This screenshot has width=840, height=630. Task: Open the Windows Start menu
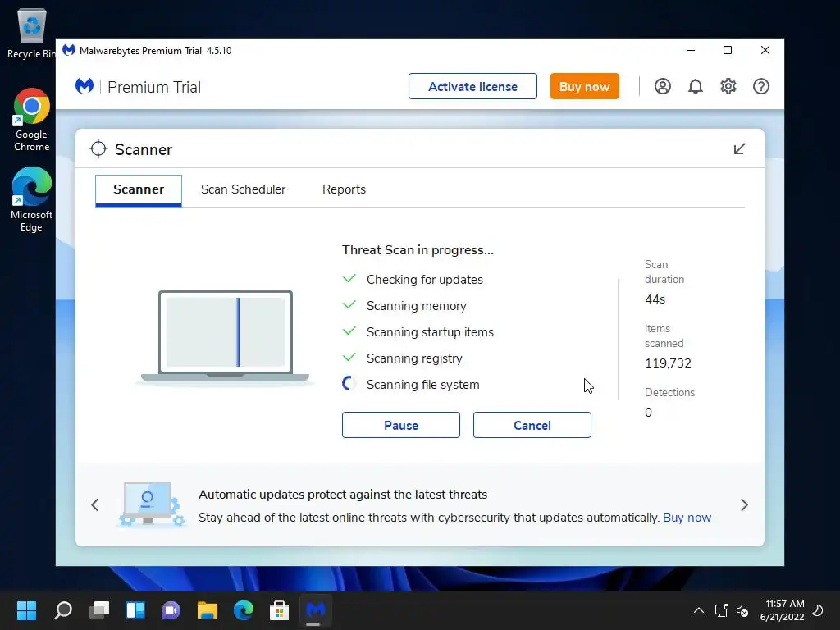pyautogui.click(x=26, y=609)
